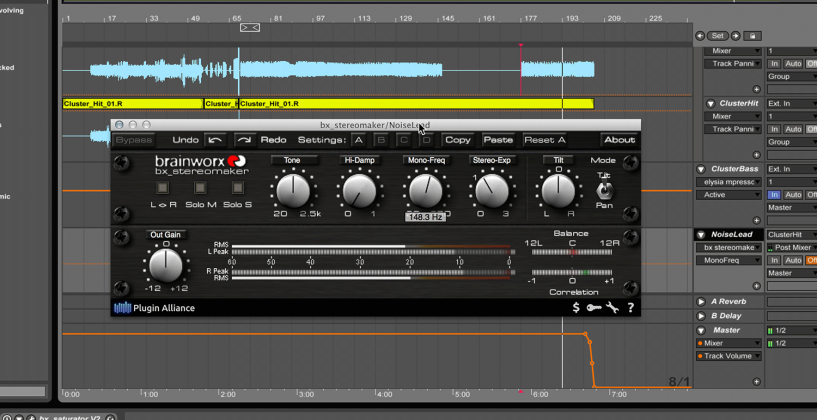Open ClusterBass Ext. In input dropdown
The image size is (817, 420).
tap(792, 169)
